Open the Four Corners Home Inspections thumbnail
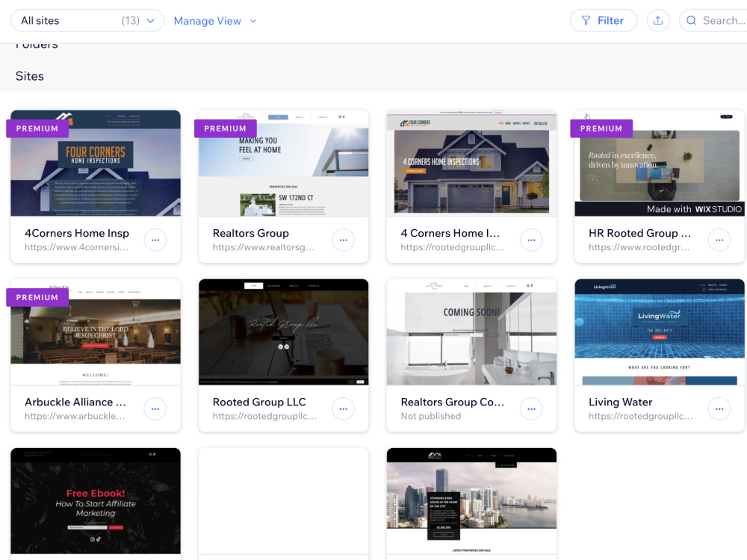 [x=96, y=164]
